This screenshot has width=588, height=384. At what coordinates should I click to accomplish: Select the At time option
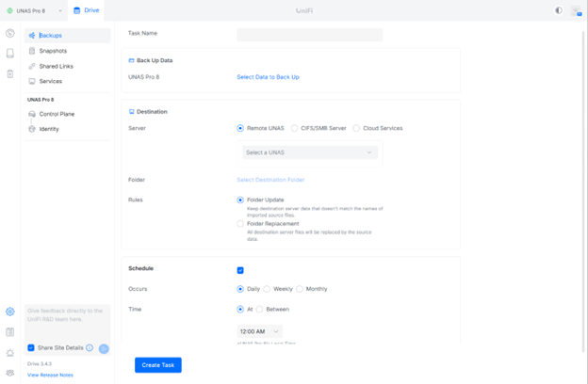[240, 309]
